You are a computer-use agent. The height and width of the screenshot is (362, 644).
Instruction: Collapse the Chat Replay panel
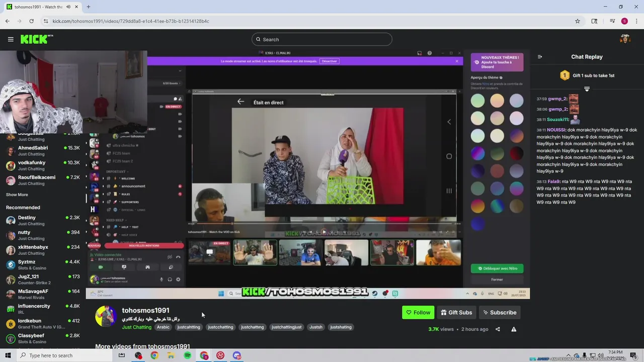[x=540, y=57]
